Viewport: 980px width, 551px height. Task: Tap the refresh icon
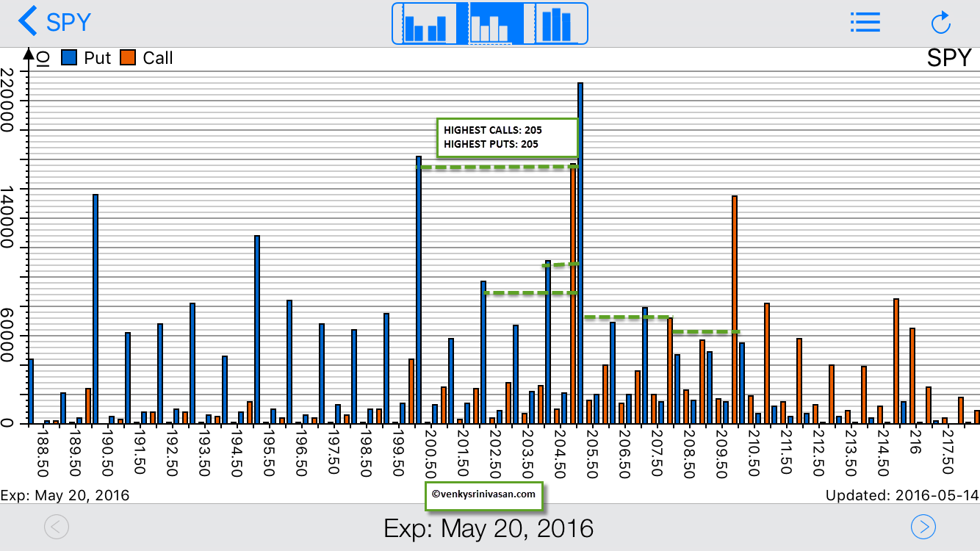(941, 22)
